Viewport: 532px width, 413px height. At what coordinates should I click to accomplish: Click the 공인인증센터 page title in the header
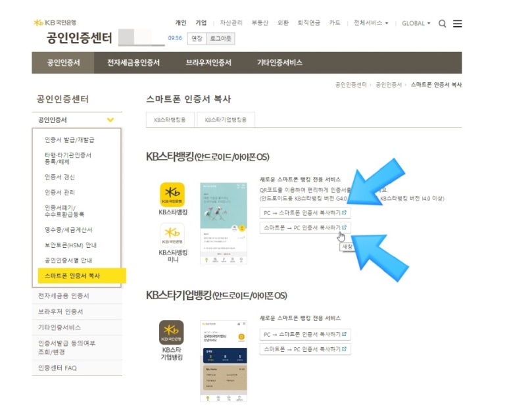79,37
